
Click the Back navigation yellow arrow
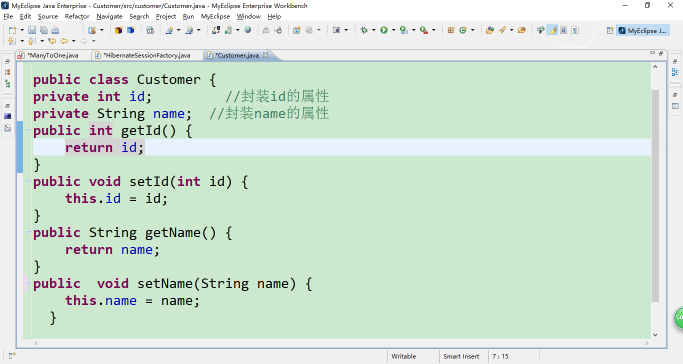[64, 41]
